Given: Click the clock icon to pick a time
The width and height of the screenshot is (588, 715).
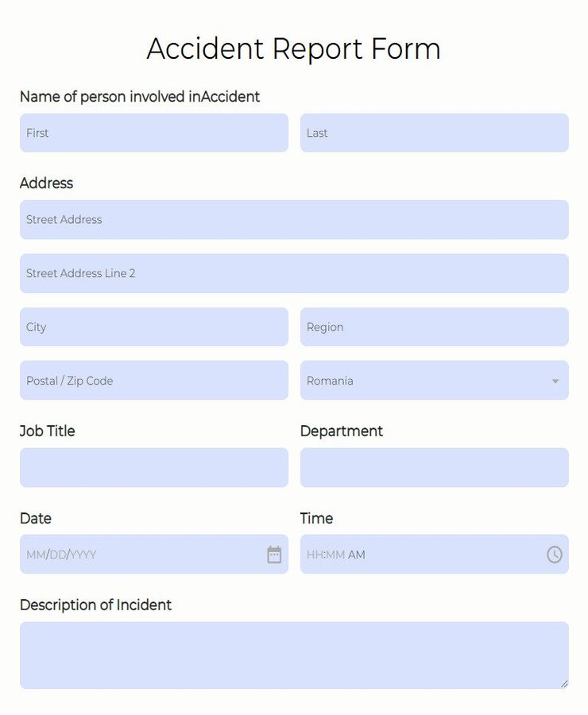Looking at the screenshot, I should (x=555, y=555).
